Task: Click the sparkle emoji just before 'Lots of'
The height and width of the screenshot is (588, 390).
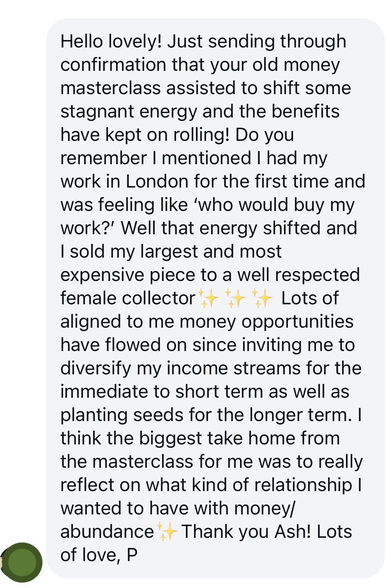Action: click(262, 299)
